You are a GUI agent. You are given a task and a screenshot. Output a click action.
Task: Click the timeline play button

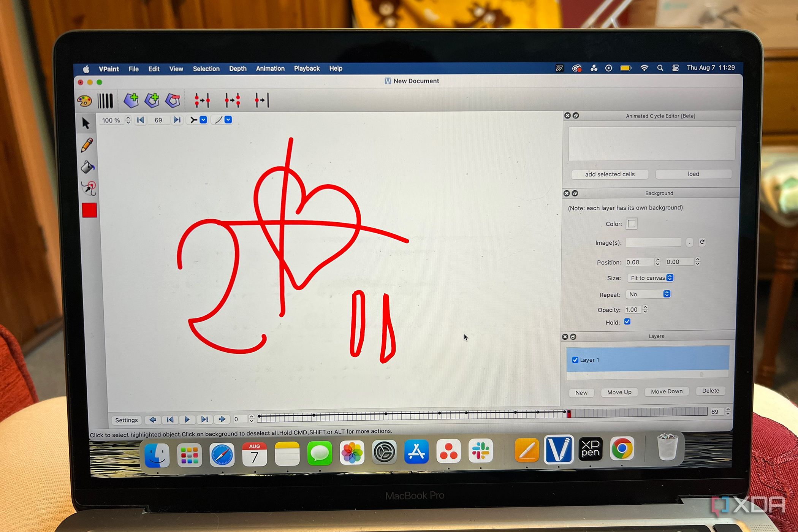[x=187, y=420]
